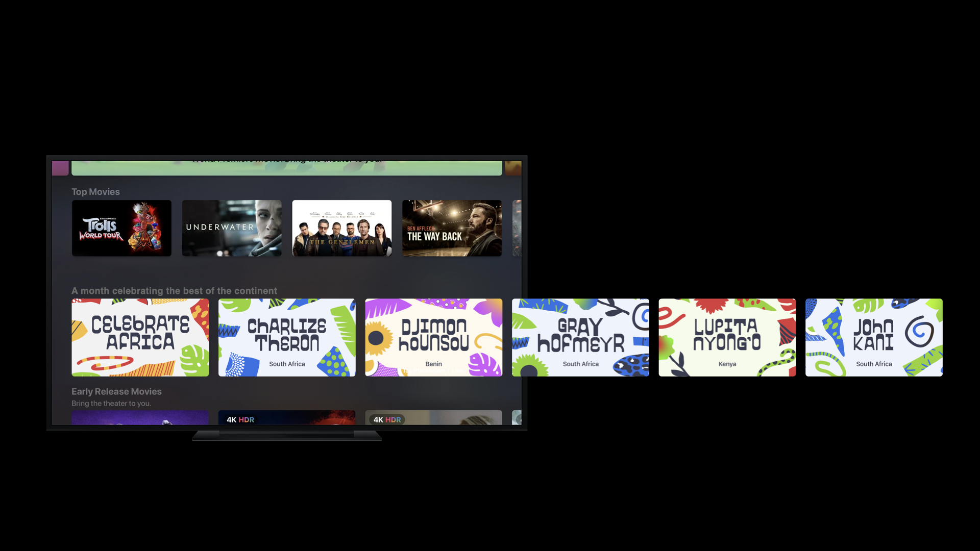Choose The Way Back movie thumbnail
This screenshot has height=551, width=980.
coord(452,228)
